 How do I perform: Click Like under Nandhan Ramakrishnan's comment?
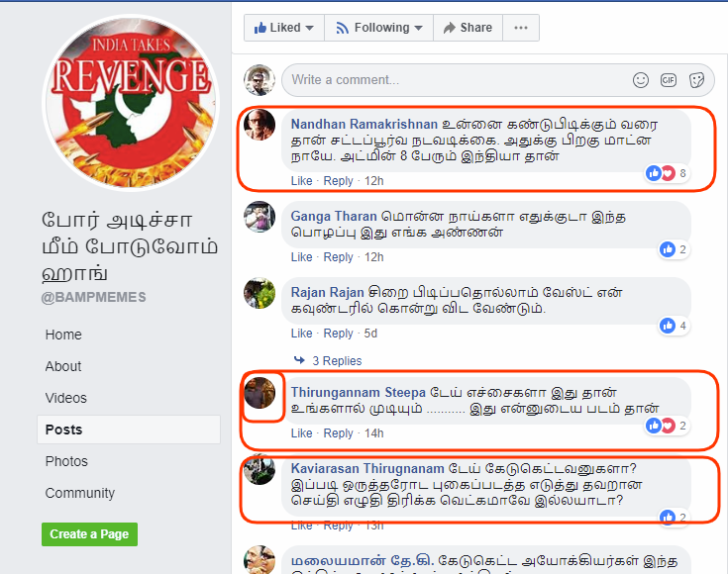(301, 181)
